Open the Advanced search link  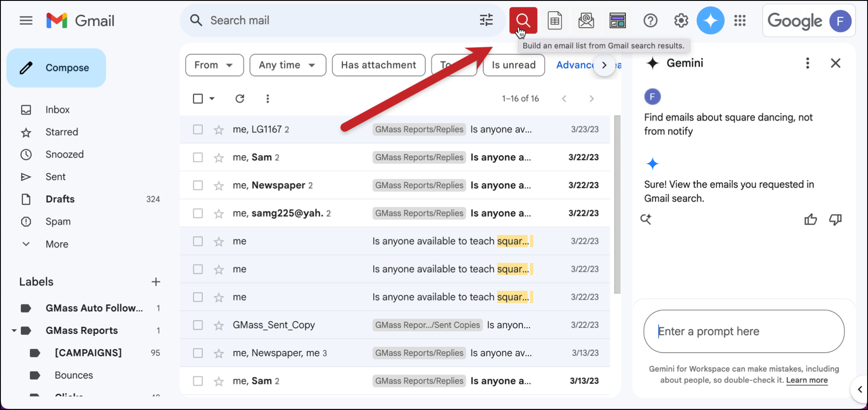point(574,65)
